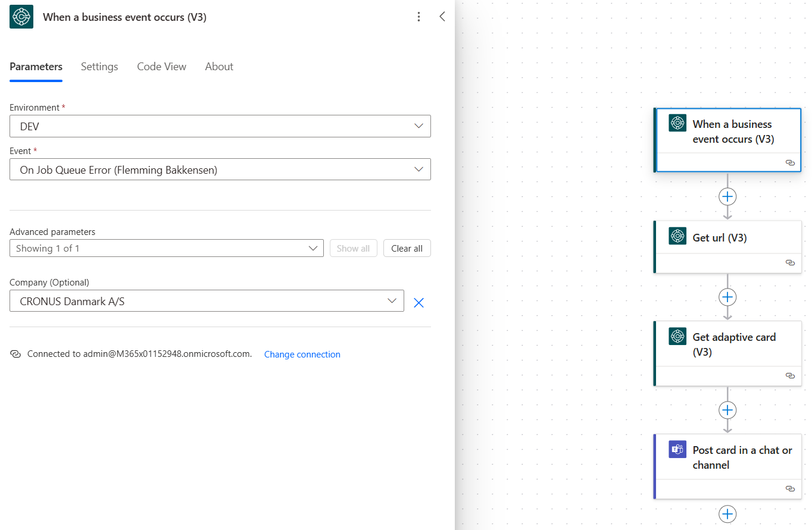Open the About tab

click(219, 67)
